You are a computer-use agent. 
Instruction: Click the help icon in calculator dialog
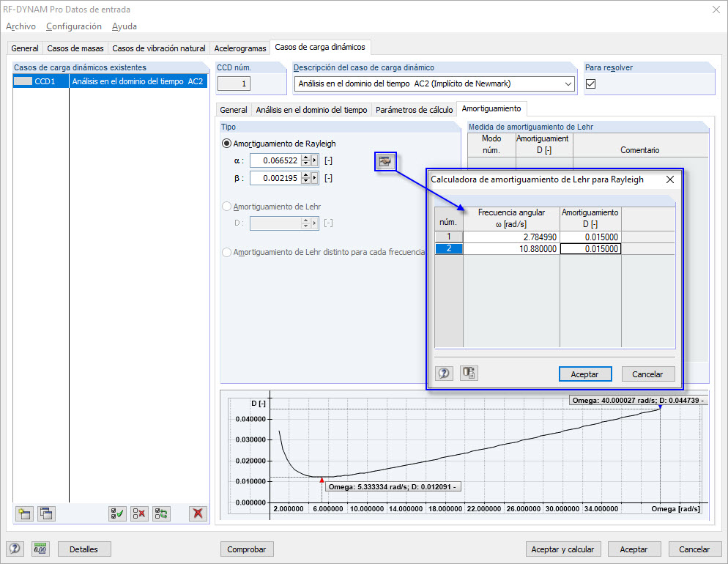[x=444, y=374]
